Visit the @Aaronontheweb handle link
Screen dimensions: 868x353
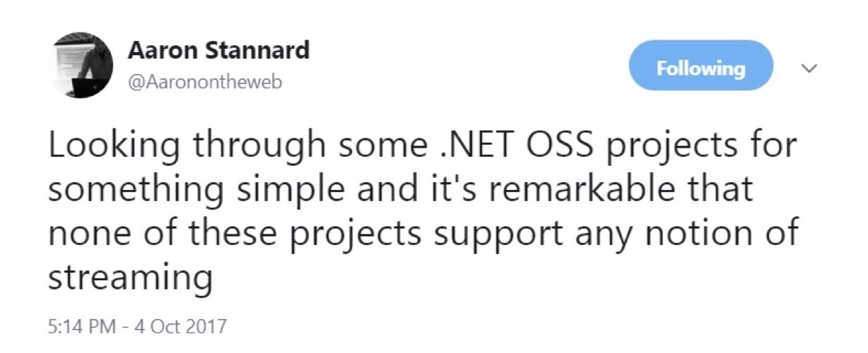[x=204, y=82]
